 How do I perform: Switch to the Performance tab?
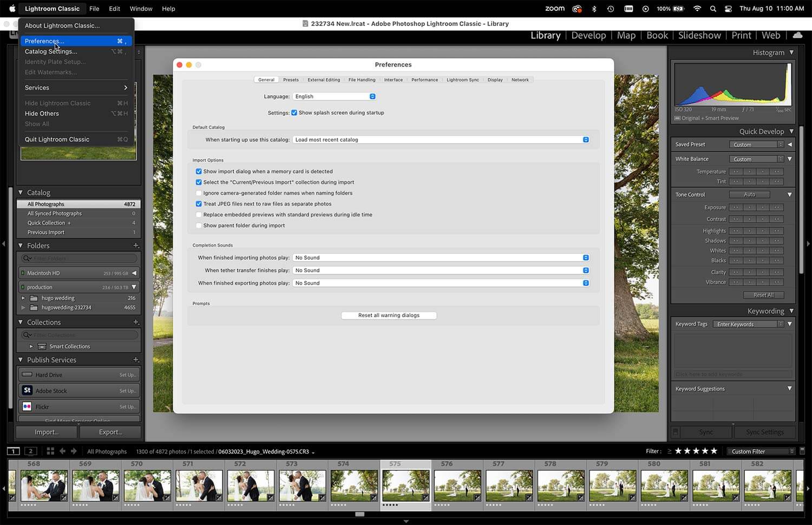point(424,80)
